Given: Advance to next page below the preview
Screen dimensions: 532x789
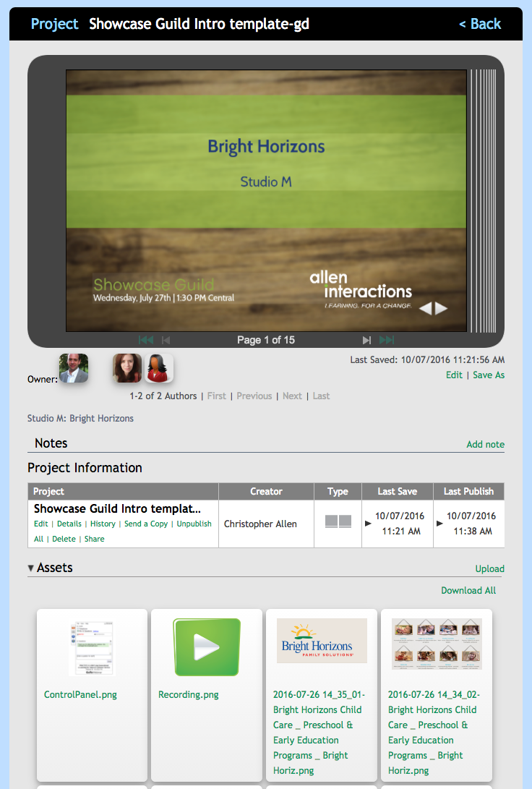Looking at the screenshot, I should (x=366, y=340).
